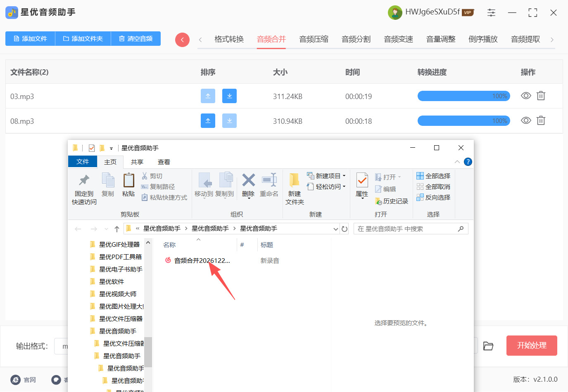The height and width of the screenshot is (392, 568).
Task: Open the 共享 tab in Explorer
Action: tap(137, 162)
